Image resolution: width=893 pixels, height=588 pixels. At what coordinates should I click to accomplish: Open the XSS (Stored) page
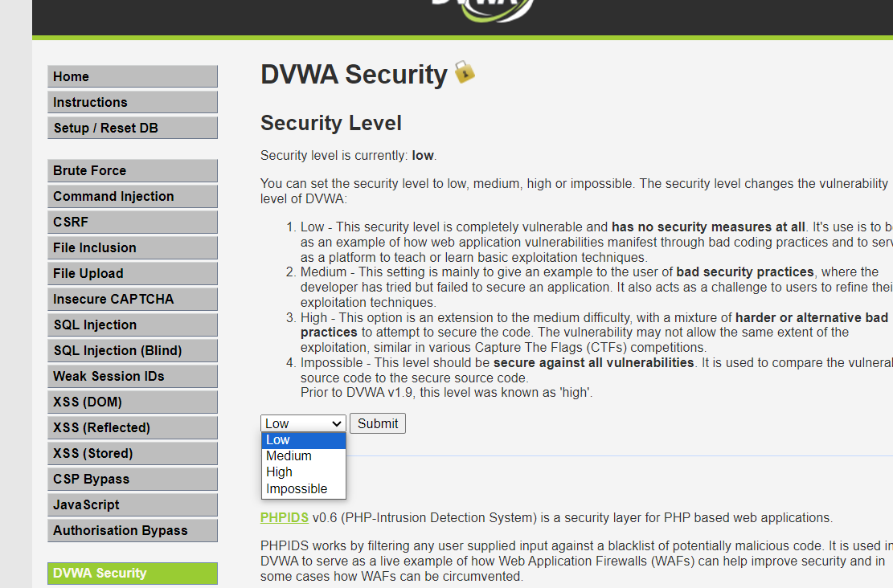[x=132, y=453]
